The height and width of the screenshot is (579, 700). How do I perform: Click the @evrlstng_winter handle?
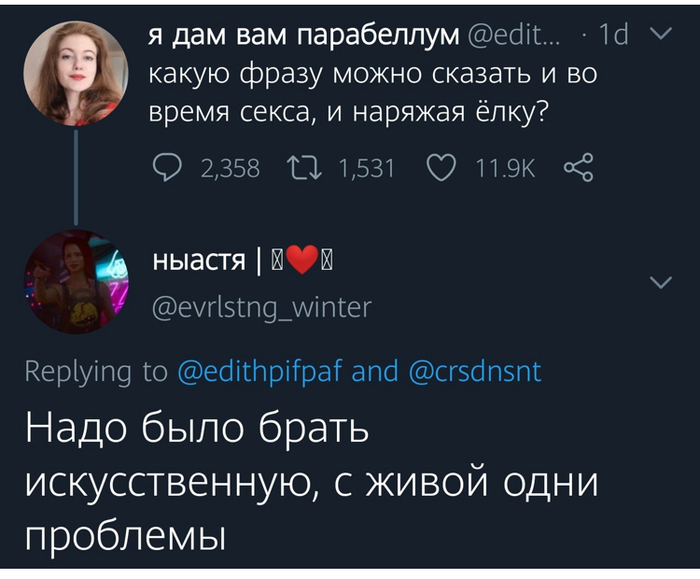pyautogui.click(x=260, y=308)
